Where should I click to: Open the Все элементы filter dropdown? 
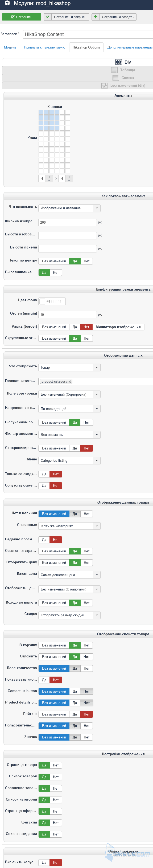pos(69,435)
